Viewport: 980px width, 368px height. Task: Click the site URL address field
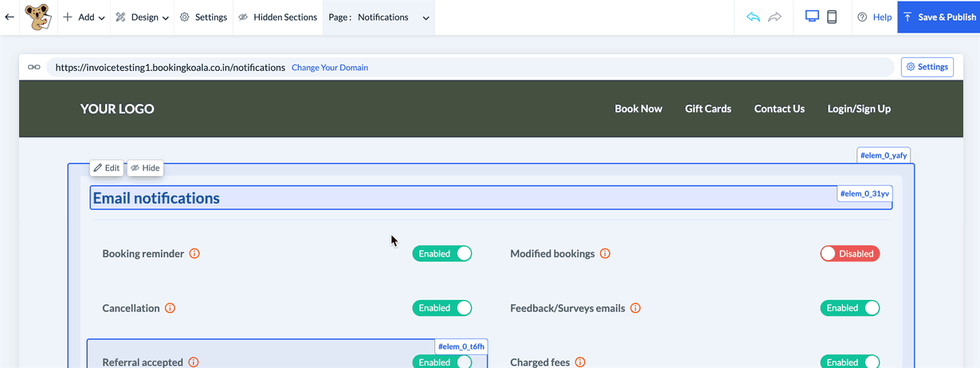pos(171,68)
